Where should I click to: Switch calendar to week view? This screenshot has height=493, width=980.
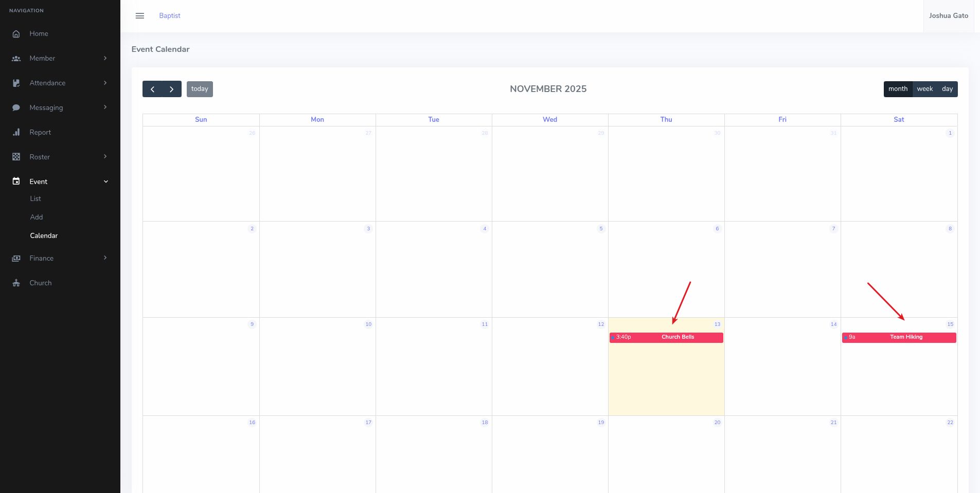tap(924, 88)
